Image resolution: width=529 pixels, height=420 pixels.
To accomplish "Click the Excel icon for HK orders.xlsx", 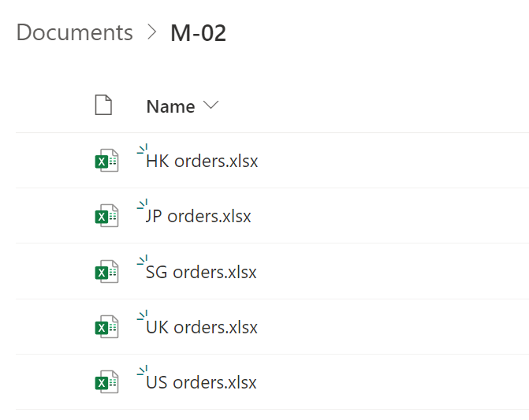I will (106, 161).
